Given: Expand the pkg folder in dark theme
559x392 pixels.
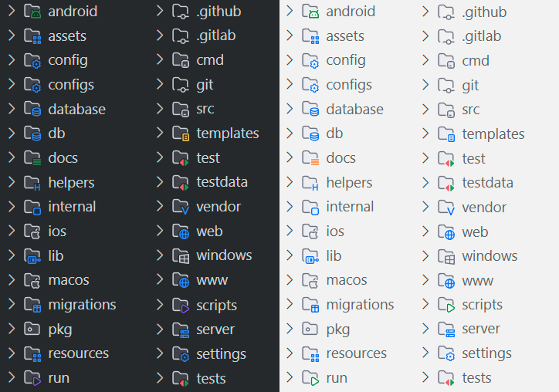Looking at the screenshot, I should pyautogui.click(x=12, y=329).
